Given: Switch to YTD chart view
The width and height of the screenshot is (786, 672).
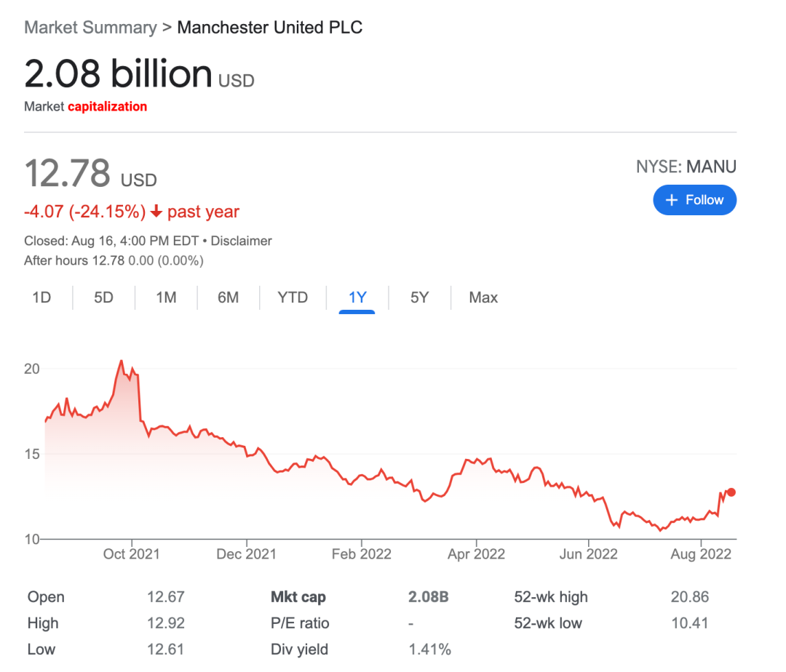Looking at the screenshot, I should pos(293,297).
